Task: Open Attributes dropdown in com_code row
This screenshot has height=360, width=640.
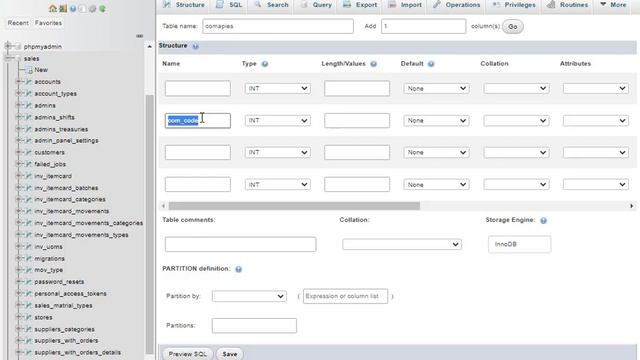Action: click(595, 120)
